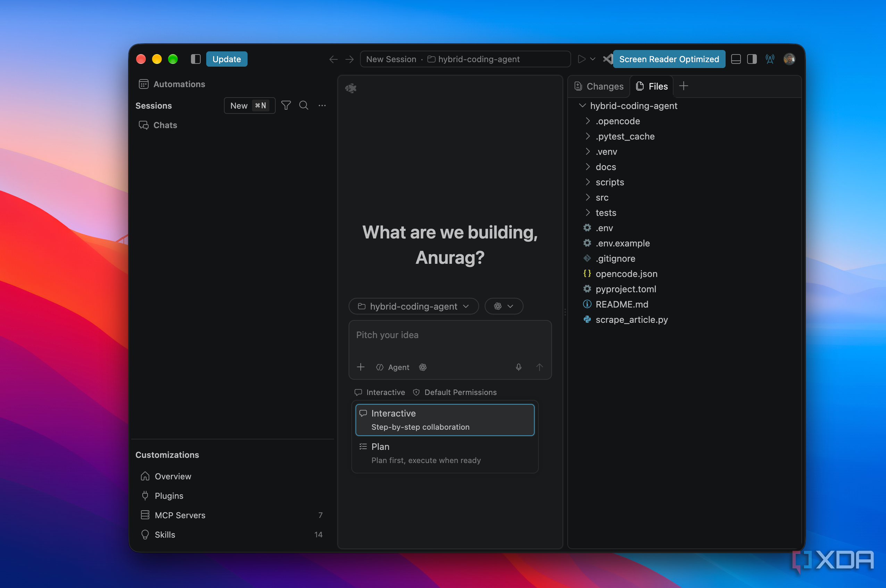Open the user profile avatar
Viewport: 886px width, 588px height.
pos(789,59)
